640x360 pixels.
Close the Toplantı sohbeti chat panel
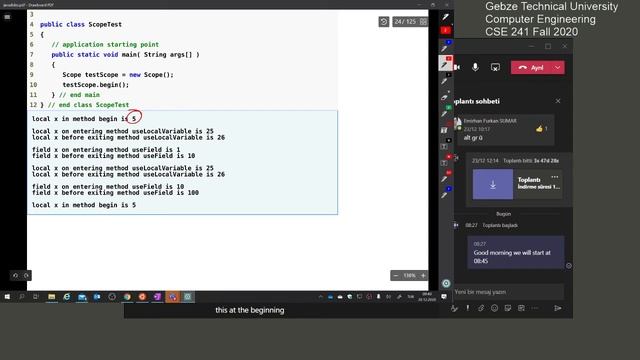click(558, 101)
